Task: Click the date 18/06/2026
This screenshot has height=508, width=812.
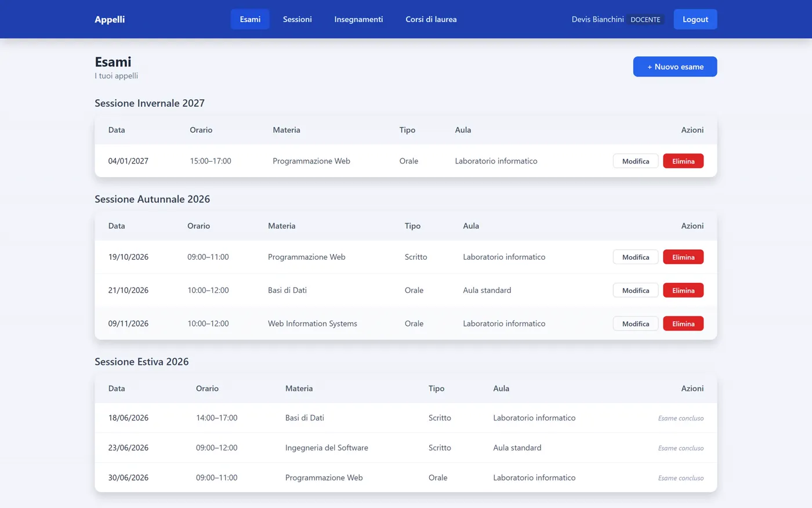Action: [x=128, y=418]
